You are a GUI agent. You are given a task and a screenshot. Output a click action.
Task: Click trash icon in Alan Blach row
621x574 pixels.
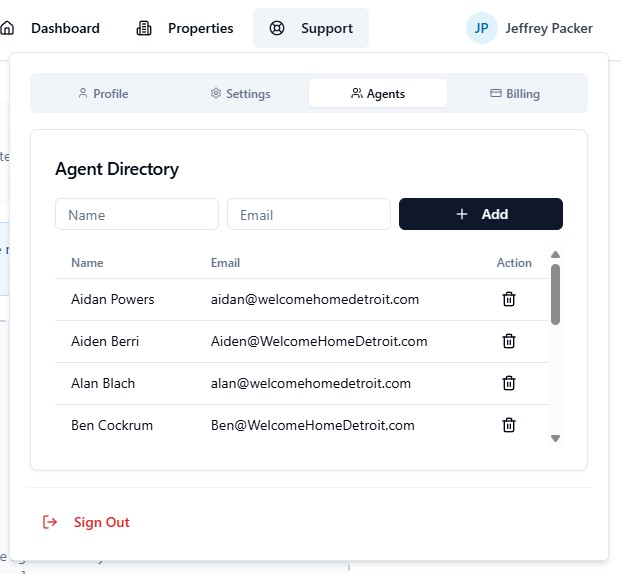point(509,383)
